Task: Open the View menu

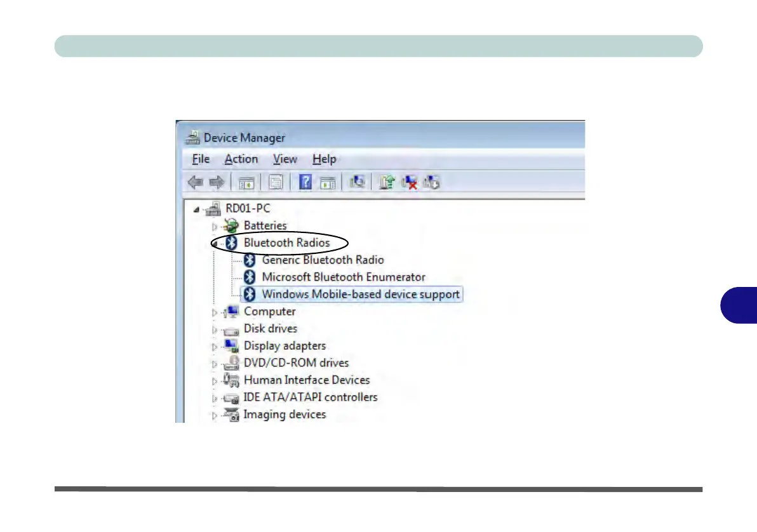Action: pos(285,159)
